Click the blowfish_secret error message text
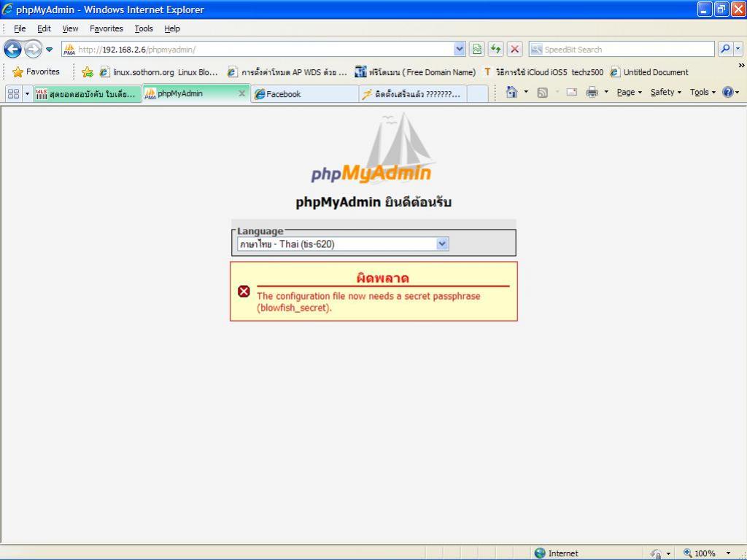This screenshot has width=747, height=560. pos(368,302)
